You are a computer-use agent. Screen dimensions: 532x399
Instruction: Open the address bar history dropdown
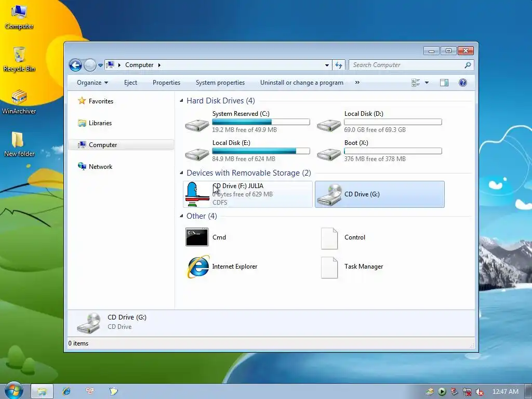[327, 65]
